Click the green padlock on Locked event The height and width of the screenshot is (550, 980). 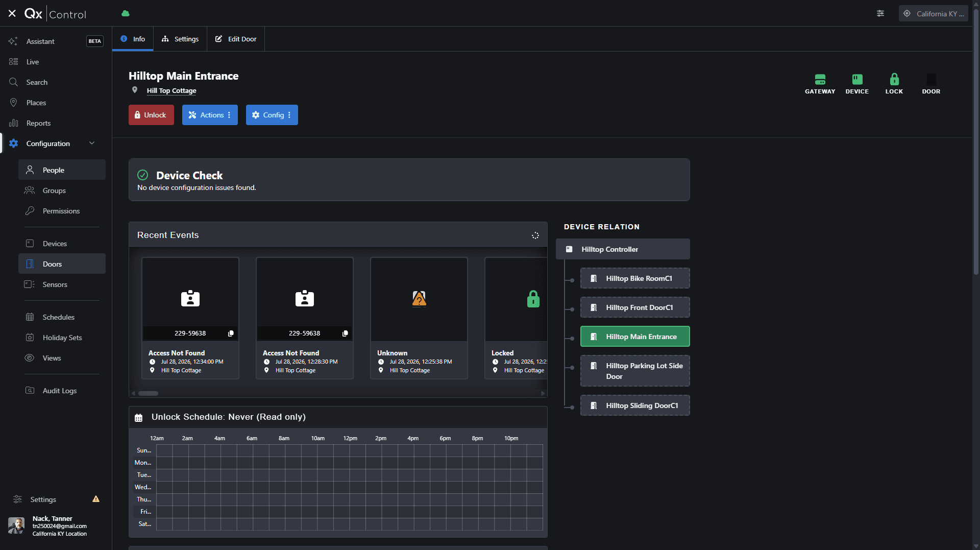pos(533,299)
